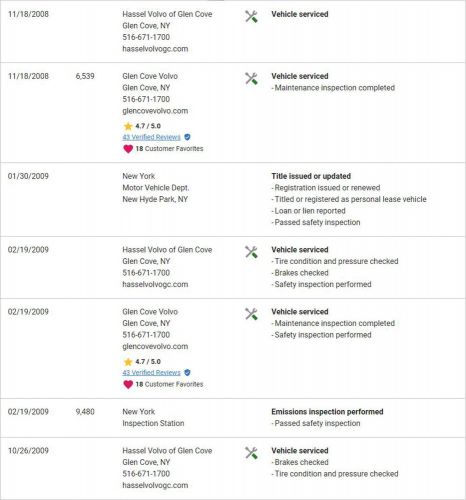This screenshot has width=466, height=500.
Task: Click the 01/30/2009 date entry
Action: coord(28,176)
